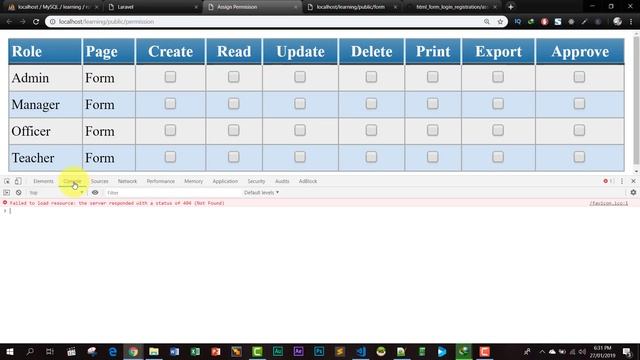The height and width of the screenshot is (360, 640).
Task: Click the red error count indicator
Action: (608, 181)
